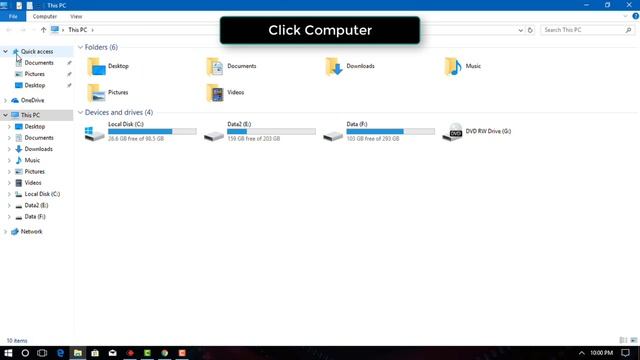The width and height of the screenshot is (640, 360).
Task: Expand the ribbon with the chevron
Action: [625, 16]
